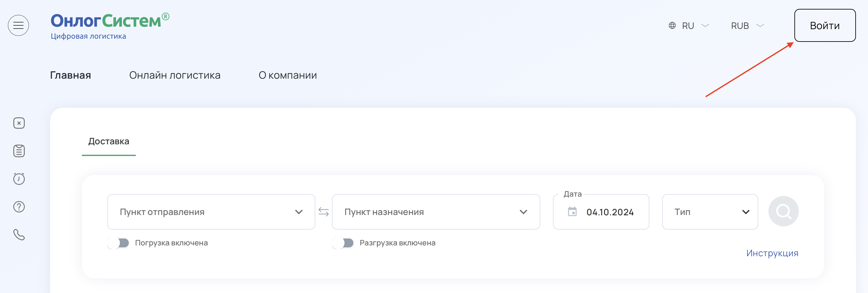The height and width of the screenshot is (293, 868).
Task: Click the sidebar box with X icon
Action: (19, 123)
